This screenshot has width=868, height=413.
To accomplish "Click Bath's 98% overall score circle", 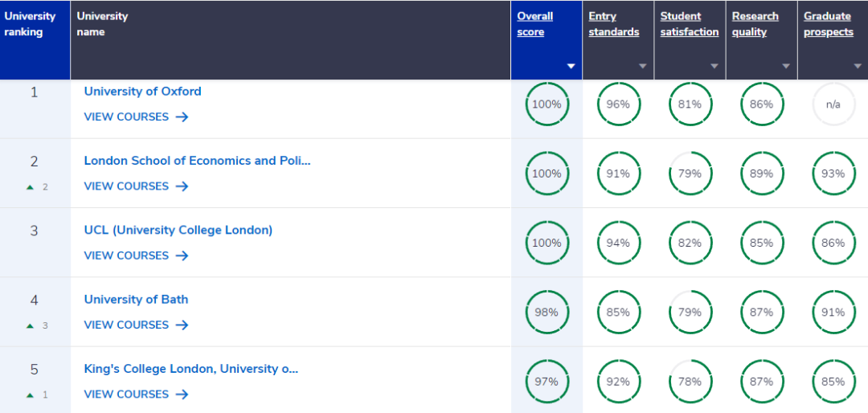I will [x=547, y=313].
